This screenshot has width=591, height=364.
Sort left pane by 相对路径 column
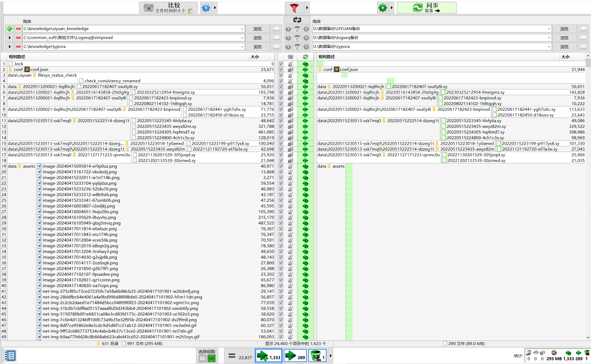point(129,57)
